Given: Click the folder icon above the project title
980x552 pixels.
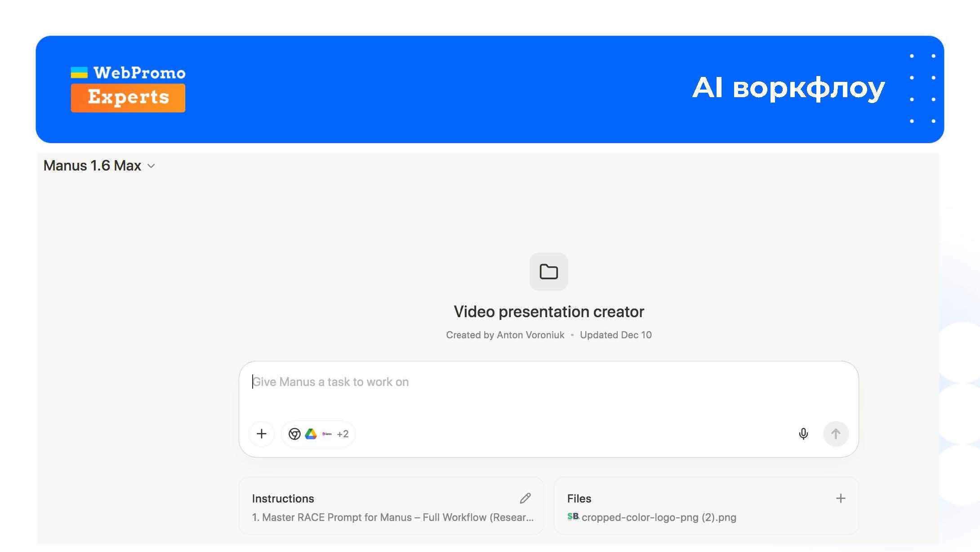Looking at the screenshot, I should 548,272.
